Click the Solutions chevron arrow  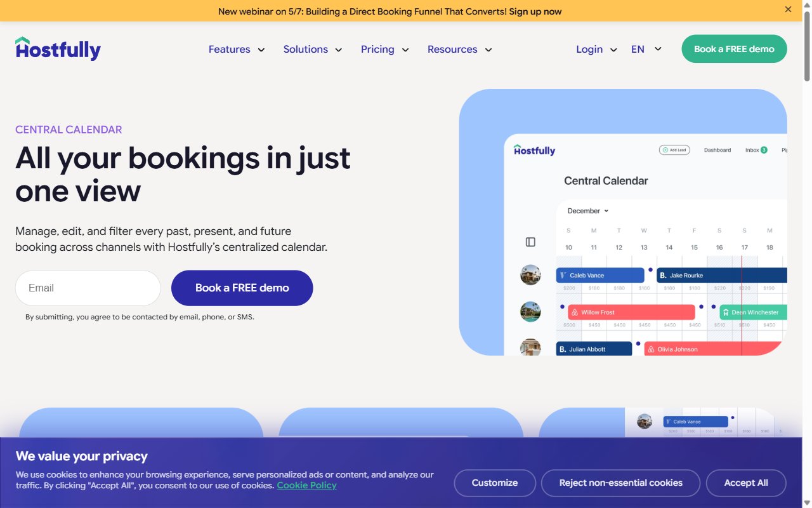click(338, 50)
